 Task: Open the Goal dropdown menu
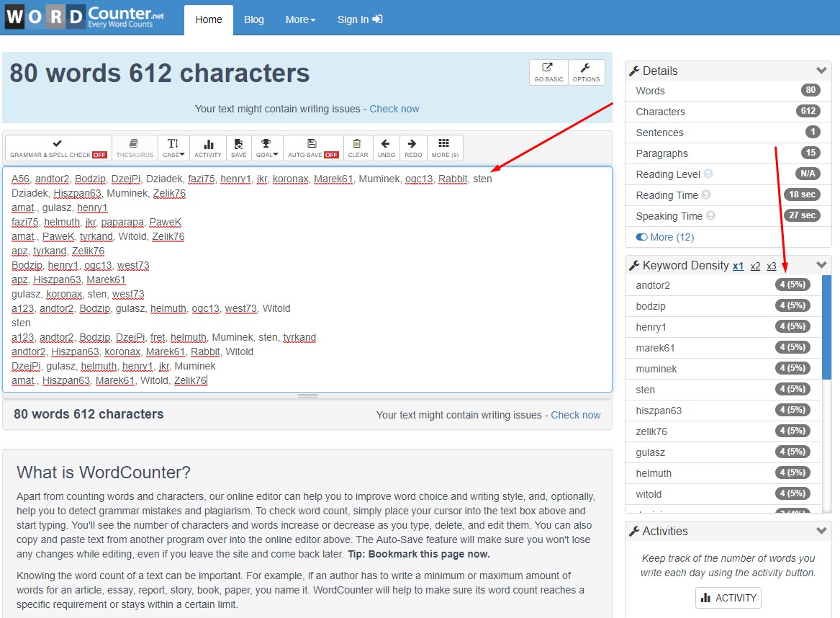(266, 148)
